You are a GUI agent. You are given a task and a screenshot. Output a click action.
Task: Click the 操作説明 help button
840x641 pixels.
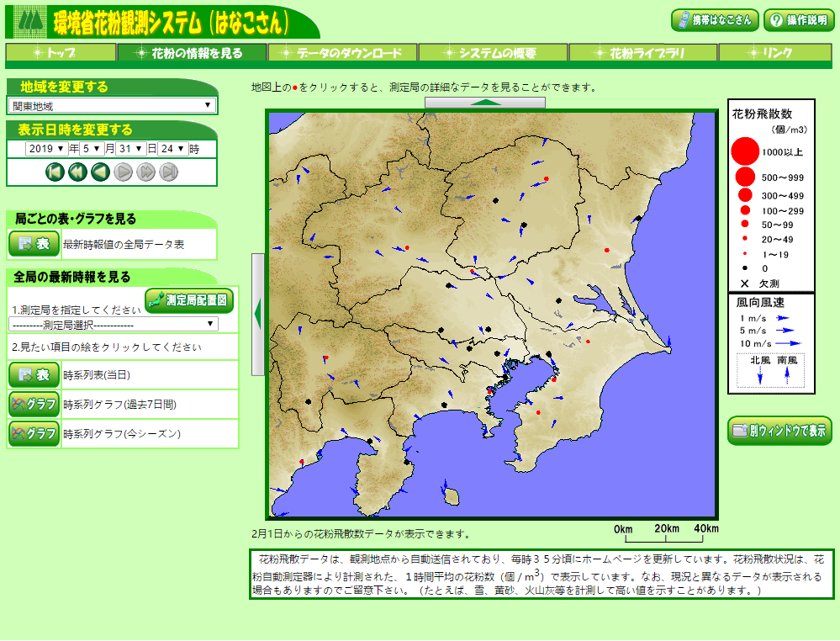799,20
